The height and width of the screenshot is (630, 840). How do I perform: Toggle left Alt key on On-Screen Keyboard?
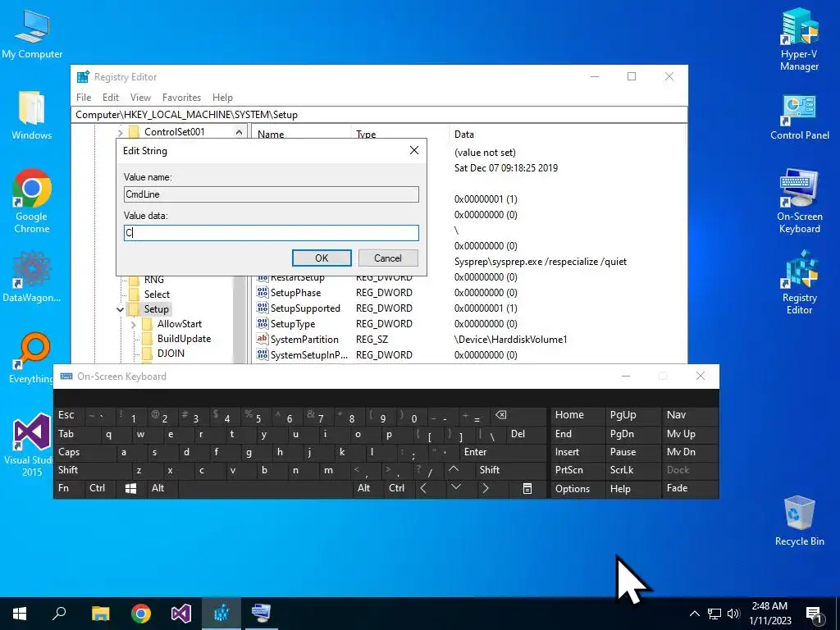[x=162, y=489]
